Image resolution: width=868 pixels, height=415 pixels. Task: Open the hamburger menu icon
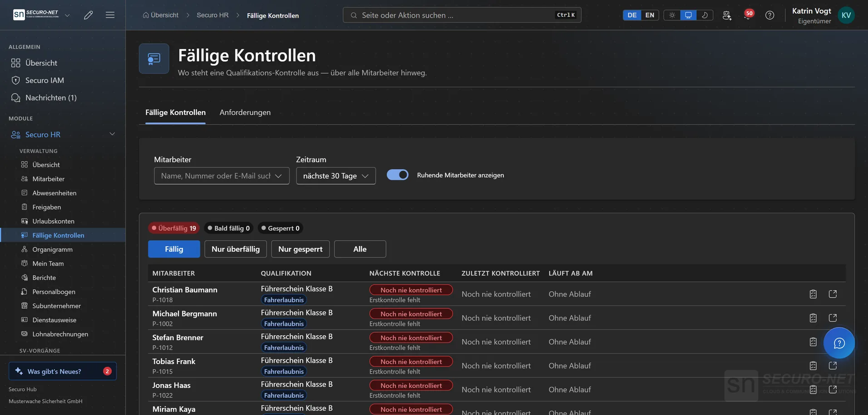click(110, 15)
